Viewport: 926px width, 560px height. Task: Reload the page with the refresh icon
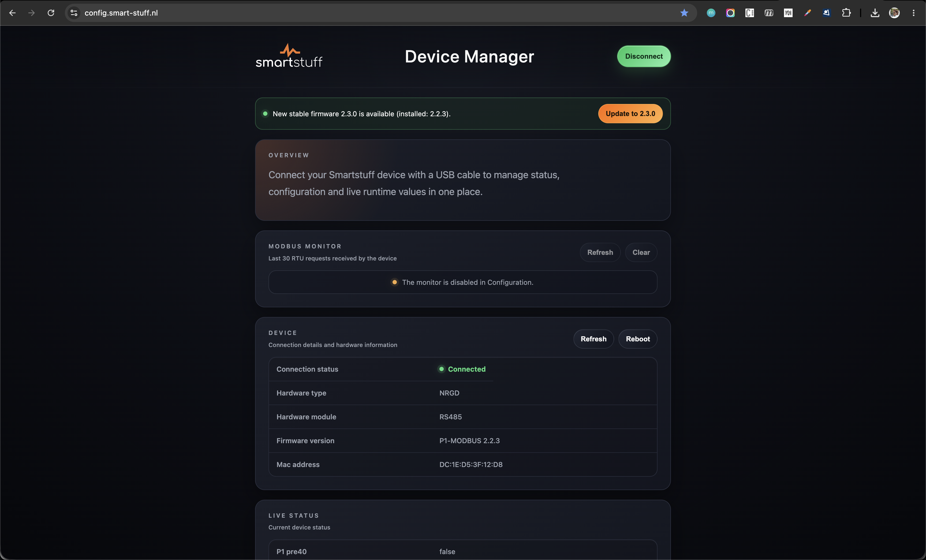(51, 13)
